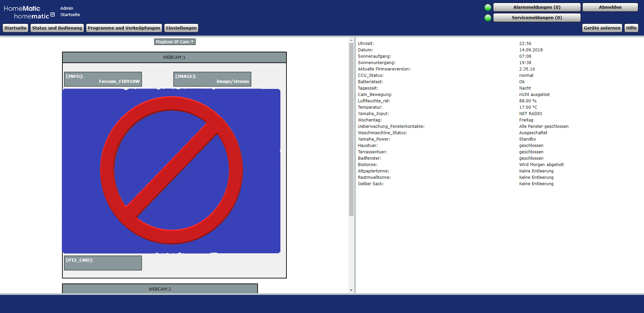Click Luftfeuchte_rel value 88.00 %
The width and height of the screenshot is (644, 313).
(x=528, y=101)
